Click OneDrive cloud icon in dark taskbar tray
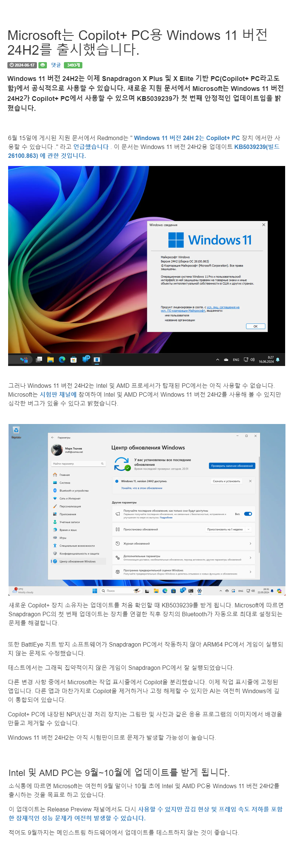Screen dimensions: 294x868 click(226, 360)
